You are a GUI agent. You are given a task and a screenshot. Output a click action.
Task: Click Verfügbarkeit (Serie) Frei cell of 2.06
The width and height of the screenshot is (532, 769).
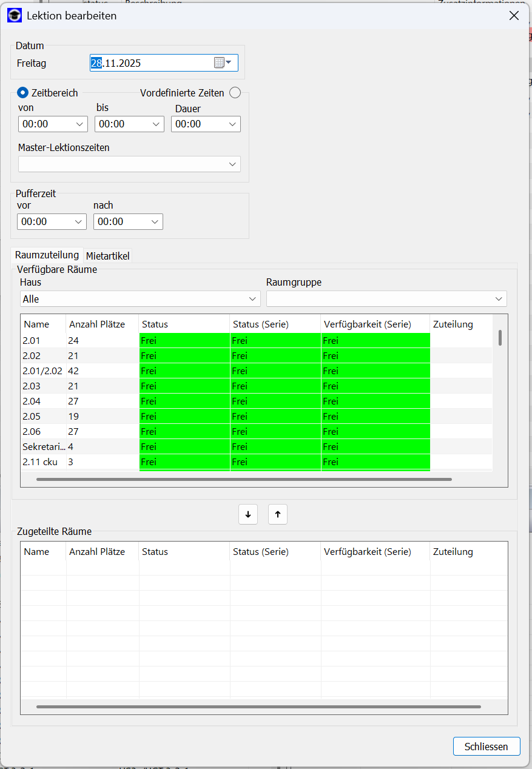click(x=375, y=431)
